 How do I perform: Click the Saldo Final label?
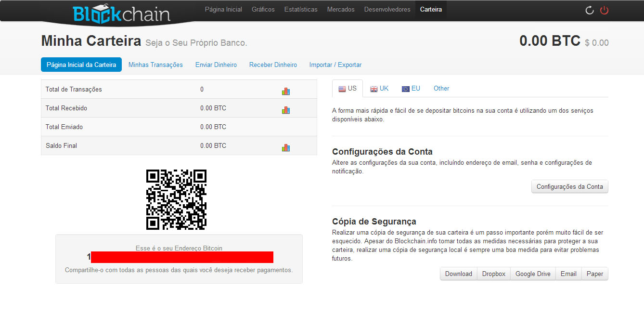[x=61, y=145]
